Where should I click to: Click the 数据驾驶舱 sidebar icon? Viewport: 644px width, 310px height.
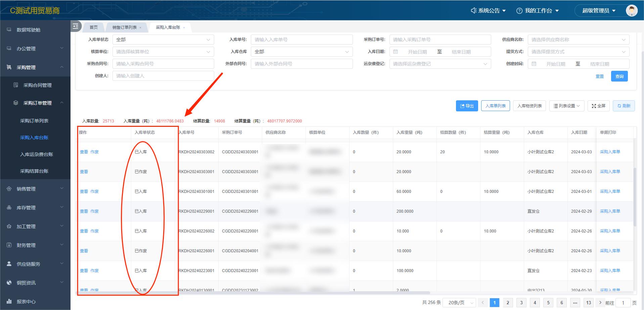[9, 30]
